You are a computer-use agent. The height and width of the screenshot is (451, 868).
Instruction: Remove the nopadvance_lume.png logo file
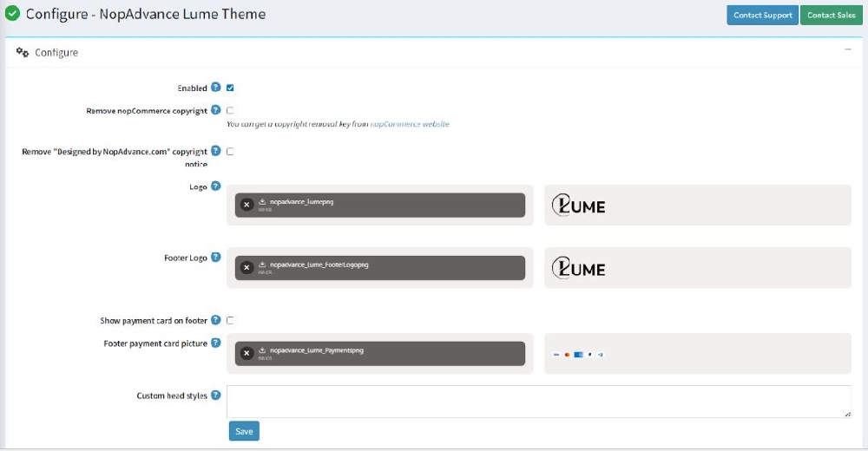point(247,205)
